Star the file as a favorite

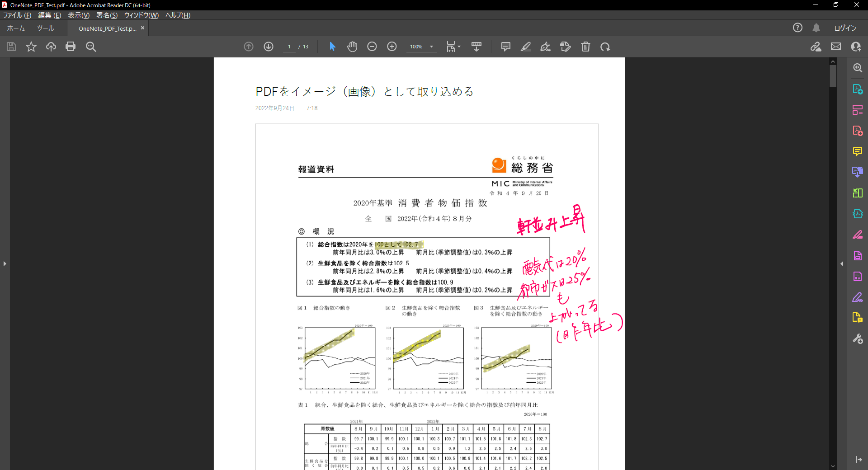(x=31, y=47)
